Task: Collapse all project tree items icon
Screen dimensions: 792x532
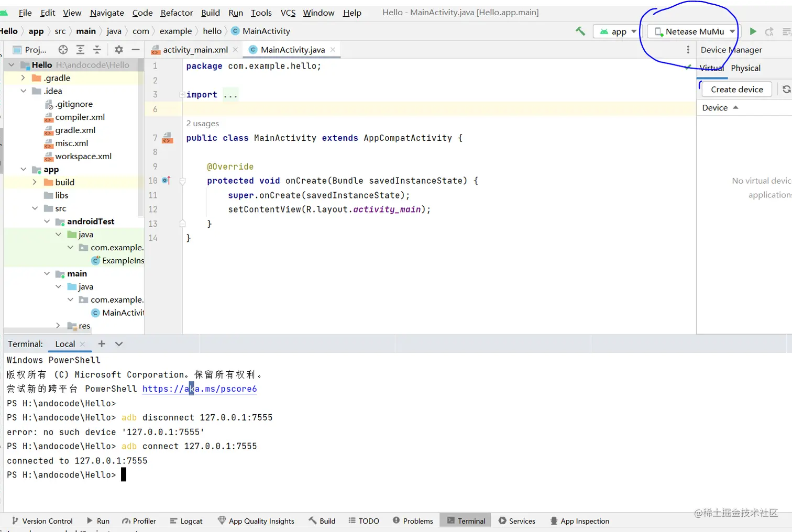Action: coord(97,50)
